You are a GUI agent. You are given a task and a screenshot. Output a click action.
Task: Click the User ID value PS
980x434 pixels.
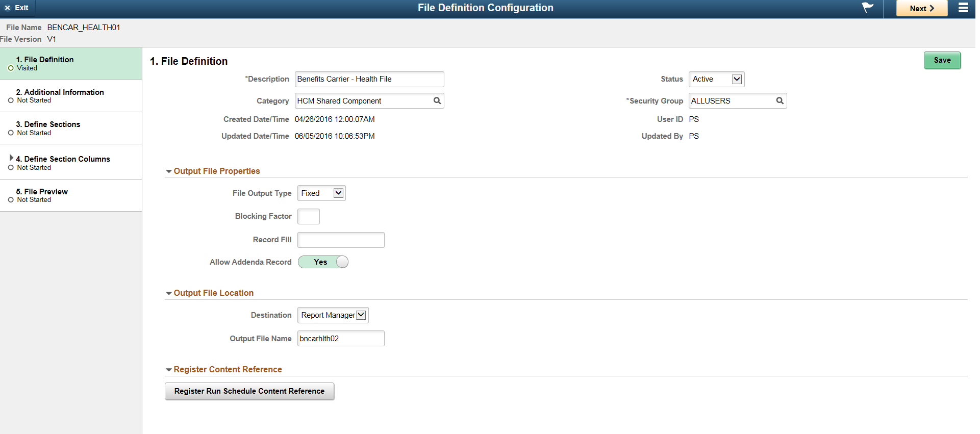point(694,119)
